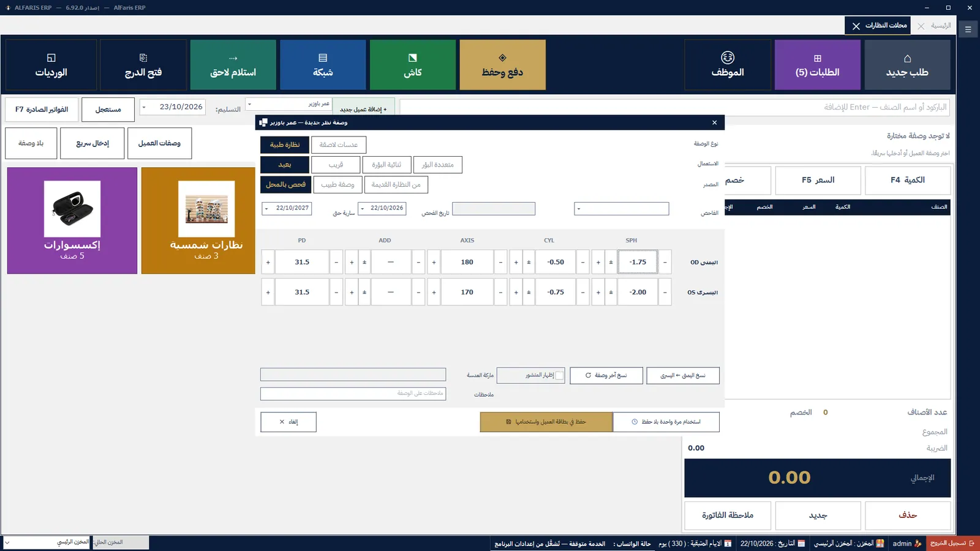
Task: Increase OD SPH with its plus button
Action: point(598,262)
